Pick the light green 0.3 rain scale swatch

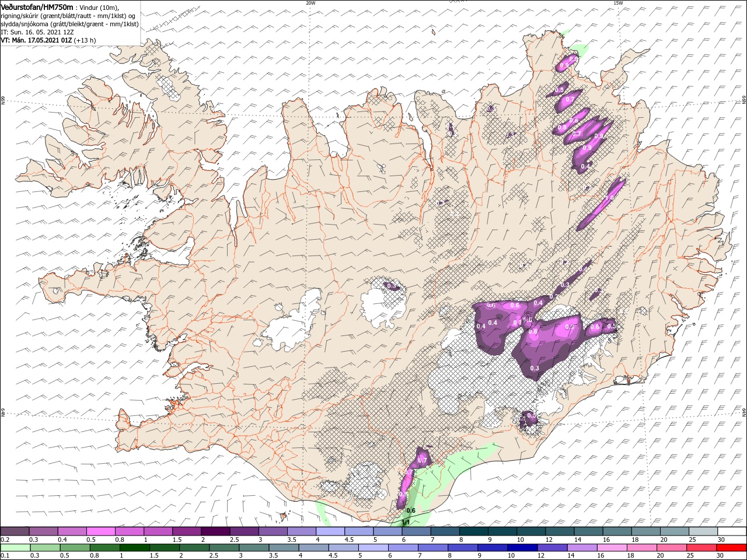coord(45,548)
